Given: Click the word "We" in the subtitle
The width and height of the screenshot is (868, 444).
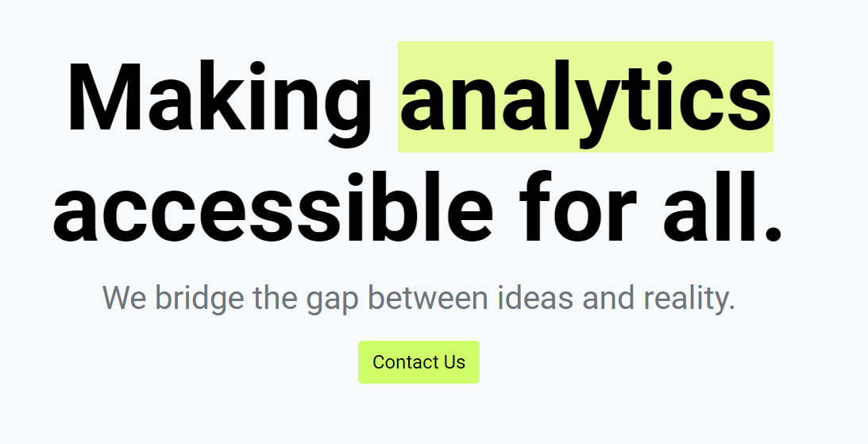Looking at the screenshot, I should (x=124, y=299).
